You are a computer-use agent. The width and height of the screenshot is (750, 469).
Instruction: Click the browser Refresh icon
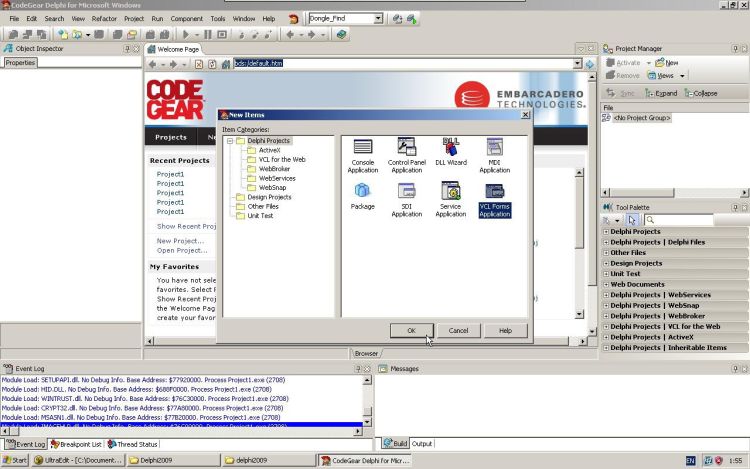(x=212, y=64)
